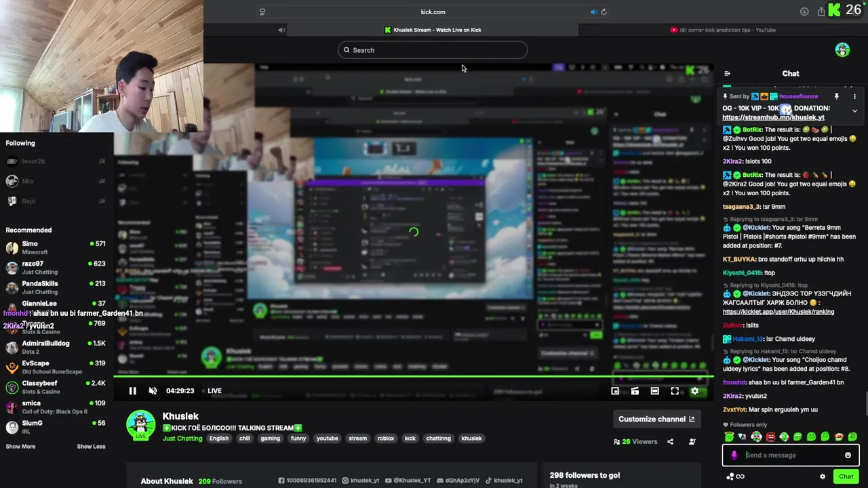
Task: Open the emote picker in chat input
Action: click(x=848, y=455)
